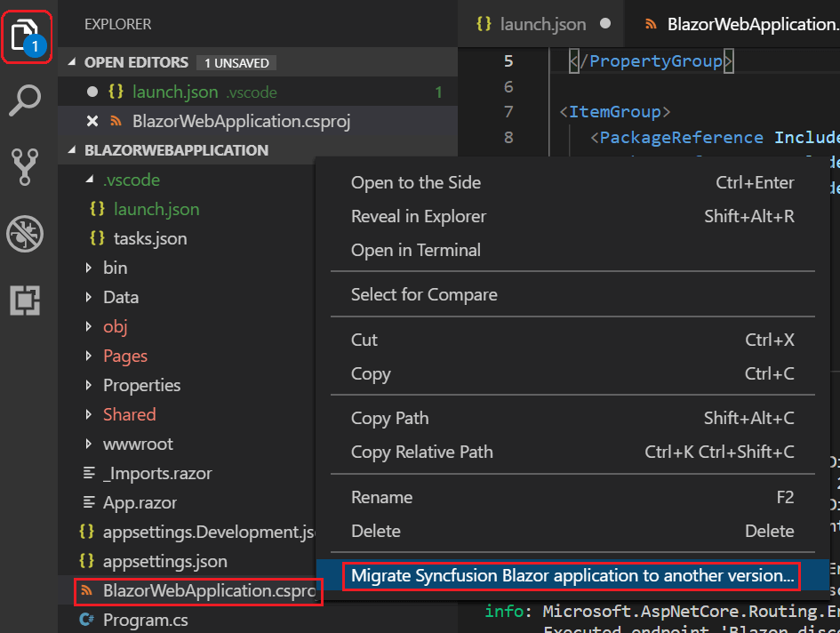
Task: Choose Copy Relative Path from context menu
Action: 421,452
